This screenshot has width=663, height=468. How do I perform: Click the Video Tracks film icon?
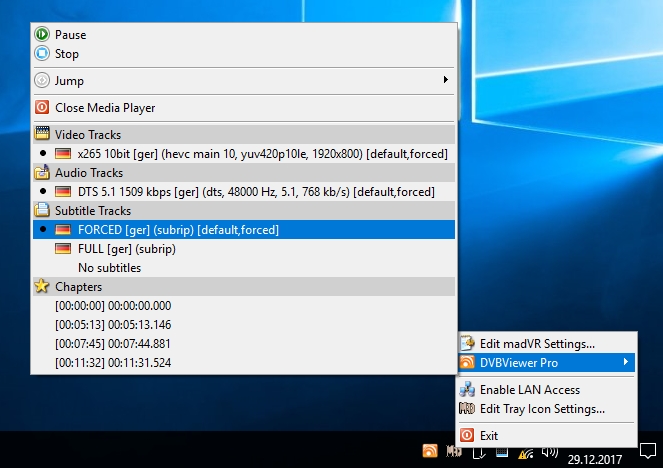(x=42, y=134)
